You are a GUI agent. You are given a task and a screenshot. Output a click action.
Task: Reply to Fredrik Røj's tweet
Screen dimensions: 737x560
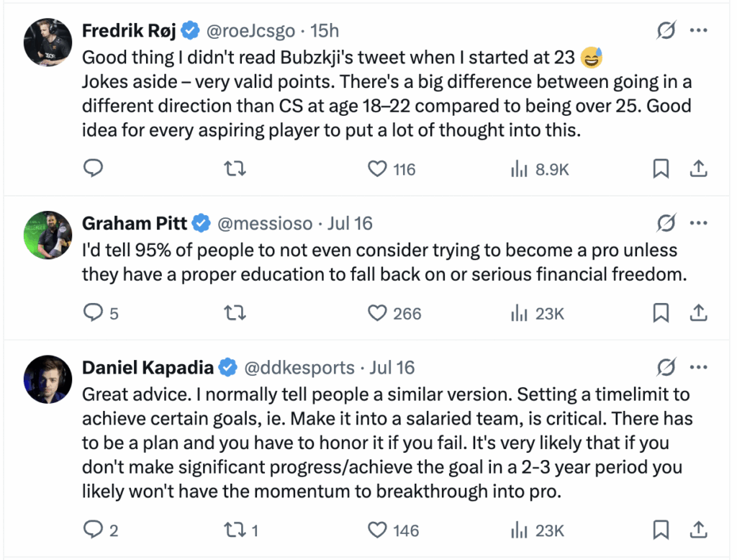(x=93, y=168)
